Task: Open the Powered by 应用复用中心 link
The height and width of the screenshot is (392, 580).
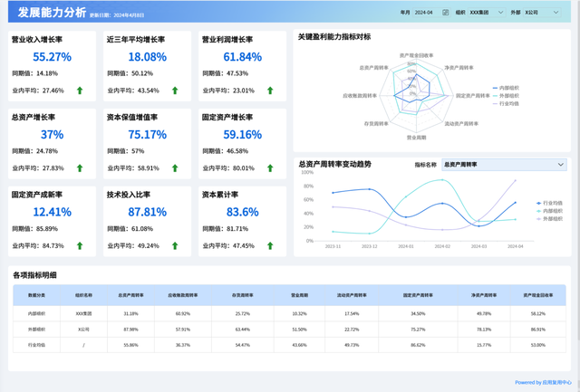Action: (x=543, y=382)
